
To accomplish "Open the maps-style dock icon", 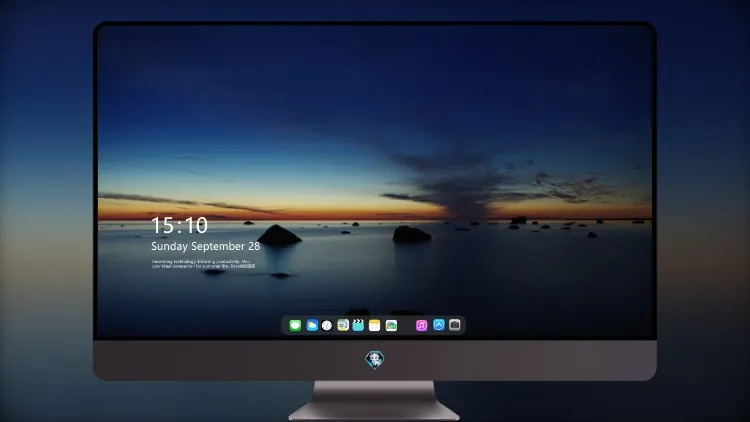I will [x=391, y=325].
